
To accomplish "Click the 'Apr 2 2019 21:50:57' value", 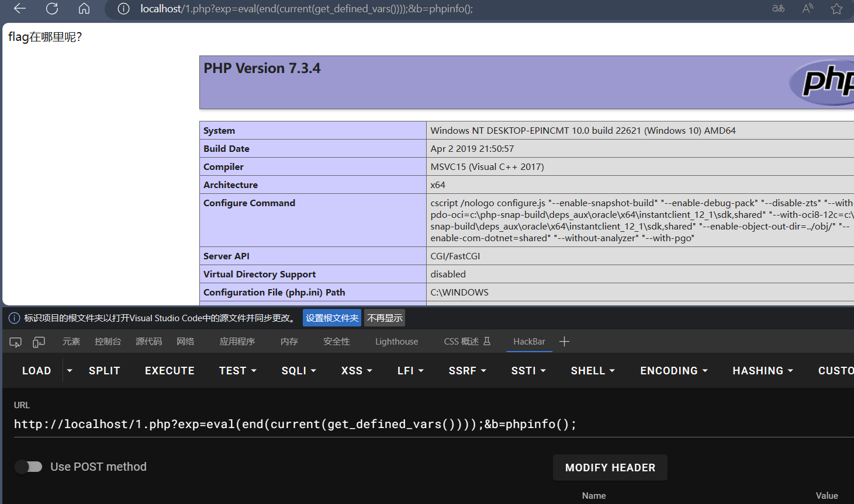I will (x=472, y=148).
